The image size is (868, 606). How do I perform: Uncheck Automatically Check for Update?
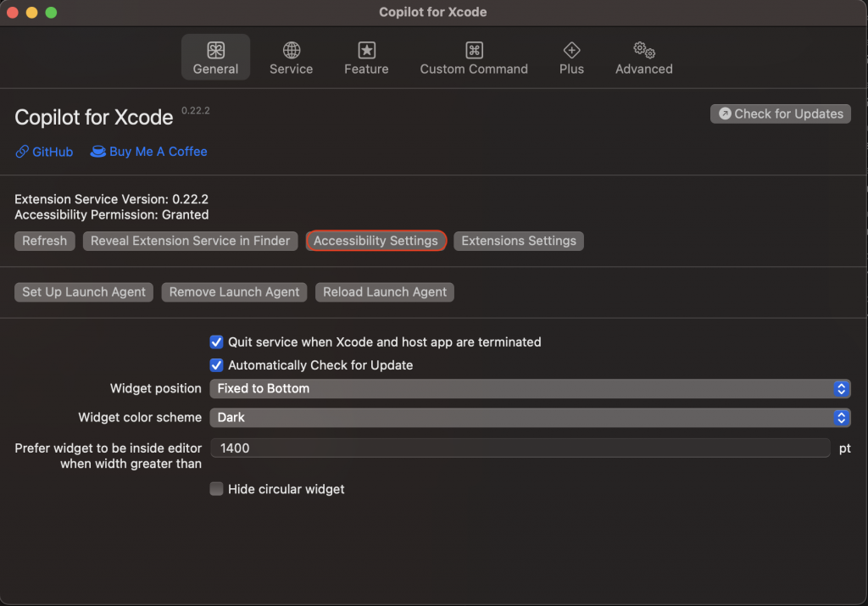tap(216, 365)
